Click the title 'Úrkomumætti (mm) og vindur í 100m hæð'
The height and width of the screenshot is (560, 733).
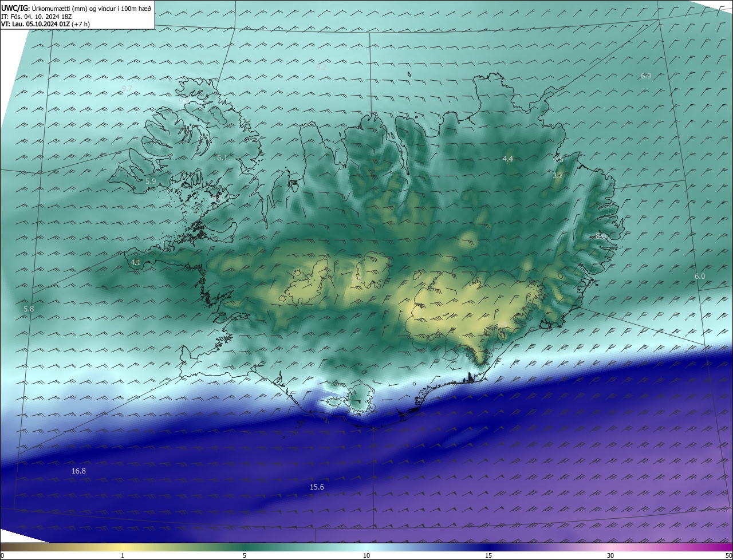pos(91,8)
